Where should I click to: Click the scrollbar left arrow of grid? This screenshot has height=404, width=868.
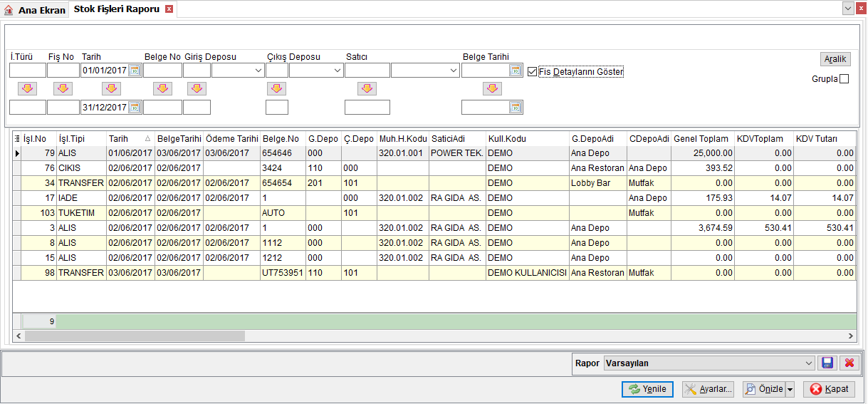[x=19, y=336]
